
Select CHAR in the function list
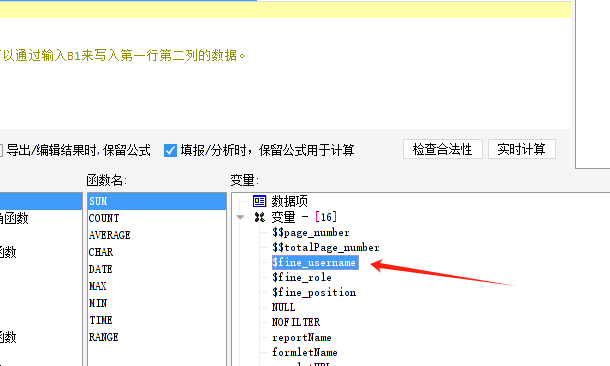pyautogui.click(x=157, y=252)
